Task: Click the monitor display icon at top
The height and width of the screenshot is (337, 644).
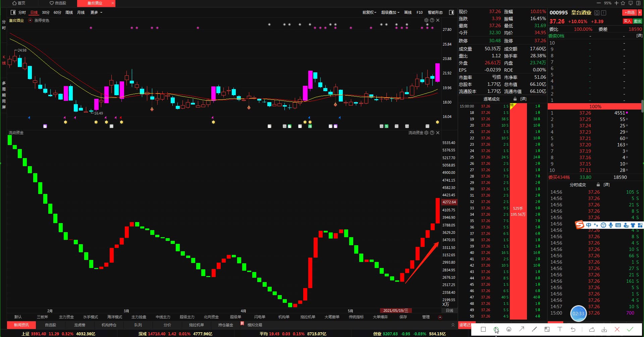Action: click(631, 3)
